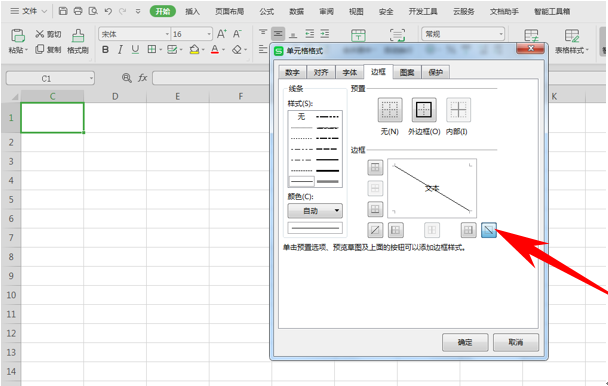This screenshot has height=386, width=608.
Task: Open the 颜色 自动 color dropdown
Action: tap(315, 211)
